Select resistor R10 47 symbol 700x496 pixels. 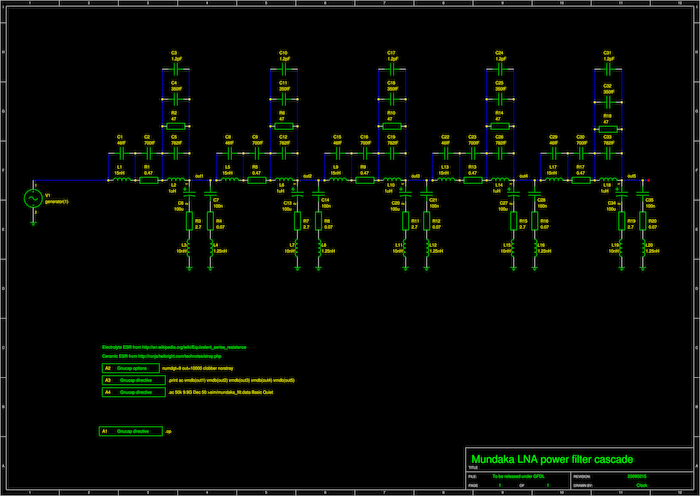point(392,126)
